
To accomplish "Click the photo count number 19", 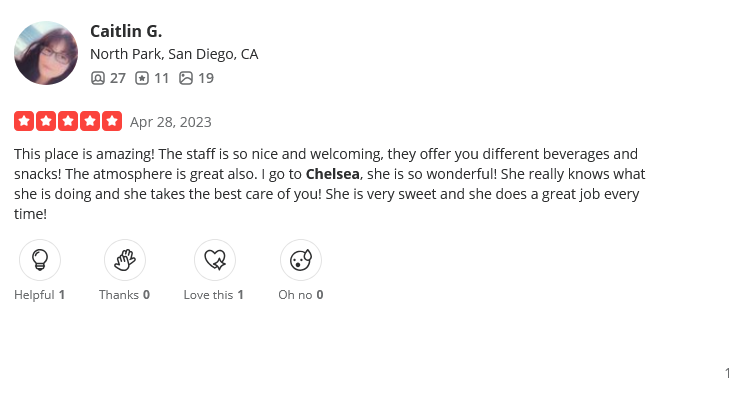I will [x=206, y=78].
